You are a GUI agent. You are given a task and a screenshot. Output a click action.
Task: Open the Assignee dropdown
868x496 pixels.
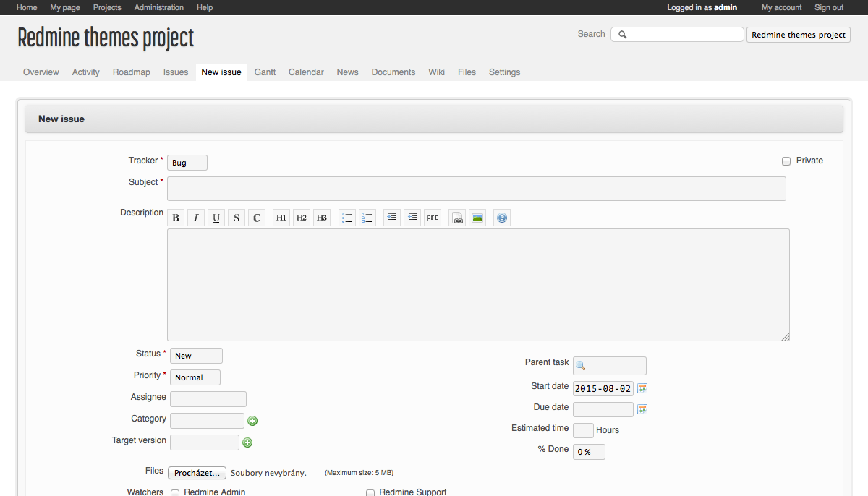tap(208, 399)
